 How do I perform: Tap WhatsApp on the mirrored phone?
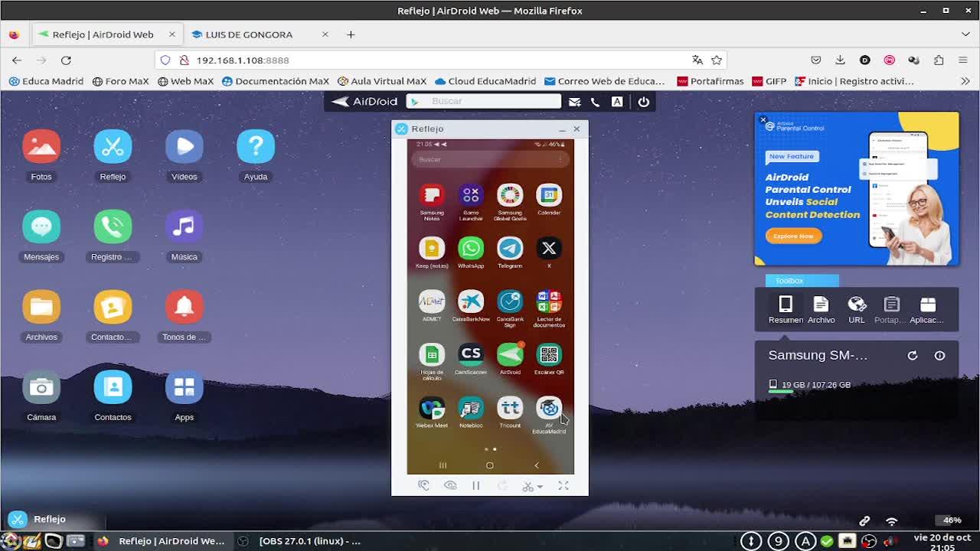(471, 248)
